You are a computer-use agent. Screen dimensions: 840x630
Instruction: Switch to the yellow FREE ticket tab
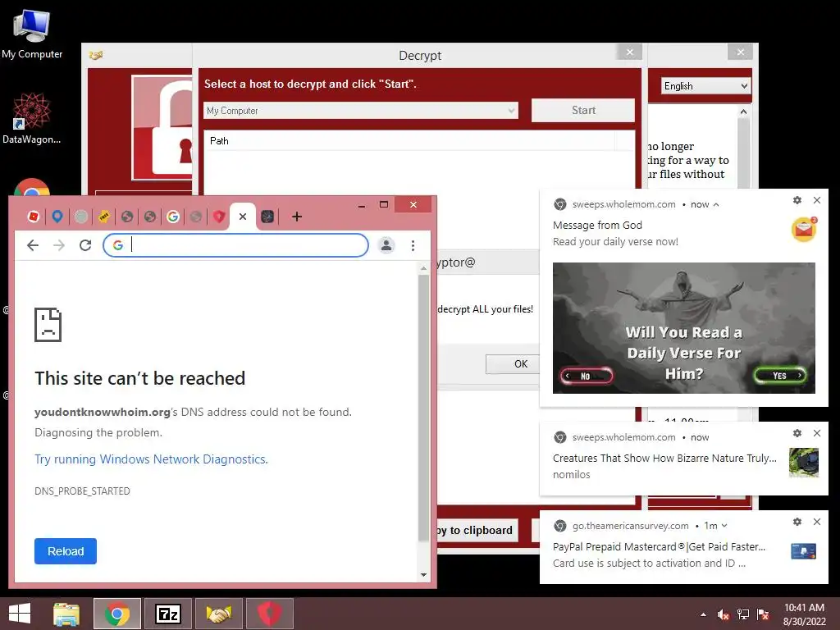click(x=104, y=217)
